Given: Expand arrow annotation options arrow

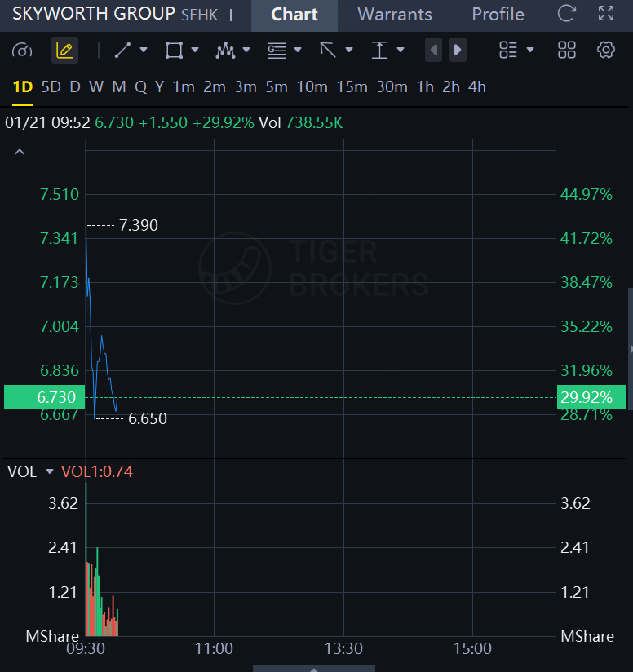Looking at the screenshot, I should point(349,50).
